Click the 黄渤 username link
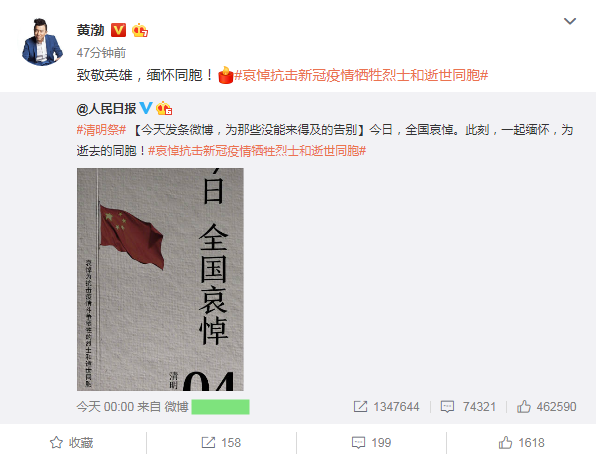Viewport: 596px width, 461px height. click(90, 30)
